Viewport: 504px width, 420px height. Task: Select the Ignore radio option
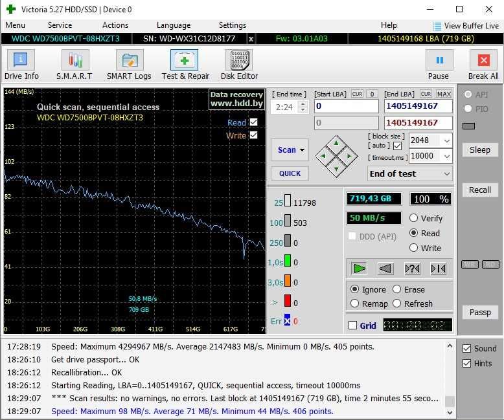pos(354,289)
